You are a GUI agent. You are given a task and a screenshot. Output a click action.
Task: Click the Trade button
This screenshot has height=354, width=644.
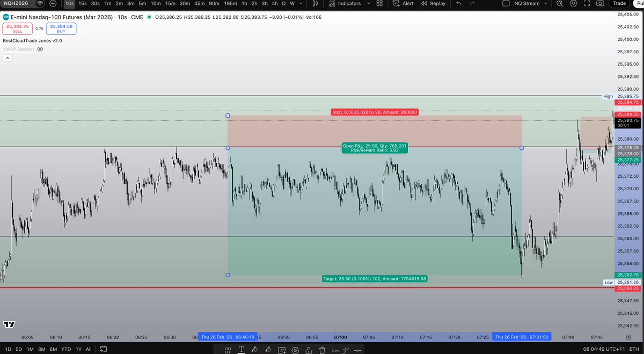pyautogui.click(x=620, y=3)
